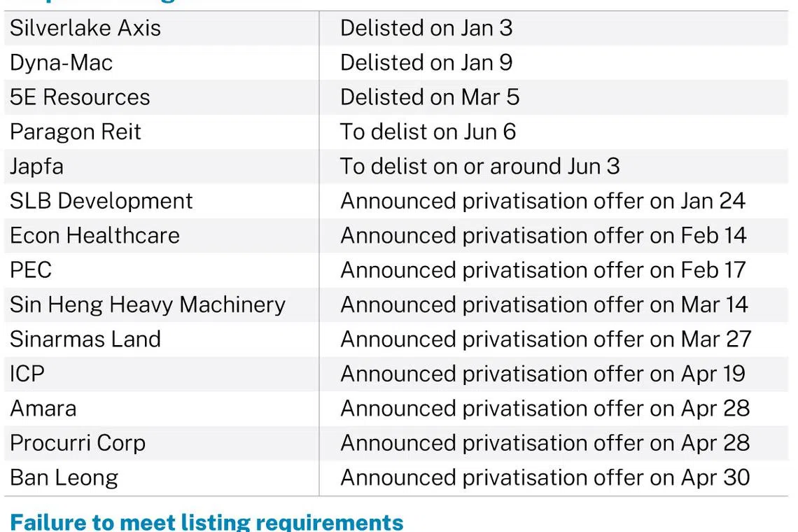Click the 'Failure to meet listing requirements' heading
The height and width of the screenshot is (532, 798).
click(206, 521)
